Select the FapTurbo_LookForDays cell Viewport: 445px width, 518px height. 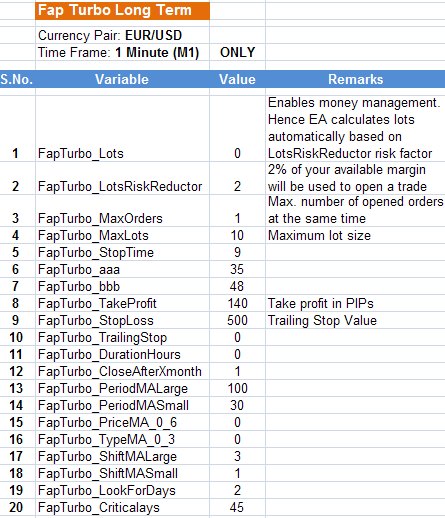[122, 490]
